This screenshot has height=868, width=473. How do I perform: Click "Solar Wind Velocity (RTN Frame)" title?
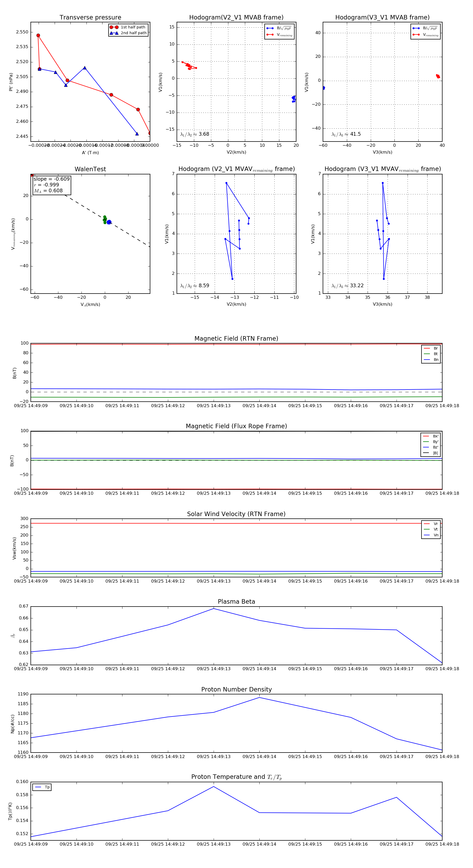tap(236, 514)
